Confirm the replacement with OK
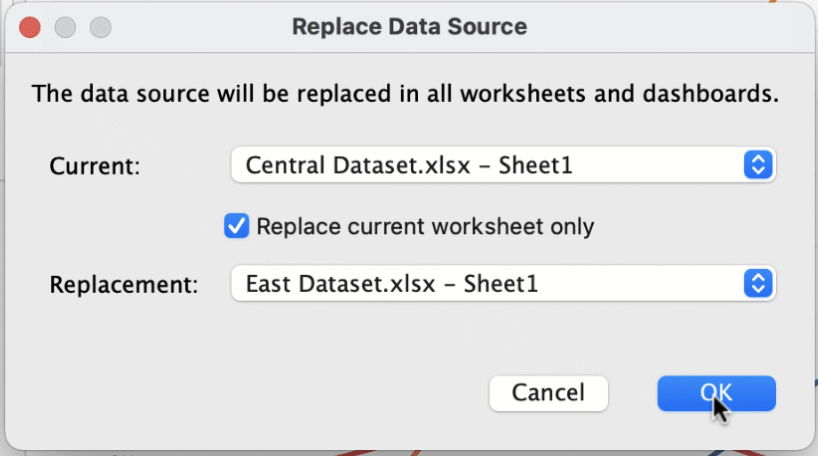The width and height of the screenshot is (818, 456). pos(716,393)
